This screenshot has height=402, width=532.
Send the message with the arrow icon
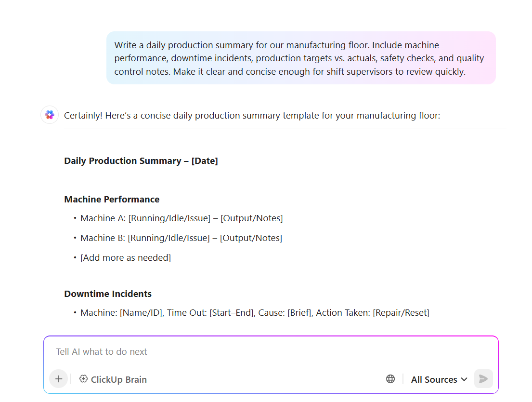coord(483,379)
